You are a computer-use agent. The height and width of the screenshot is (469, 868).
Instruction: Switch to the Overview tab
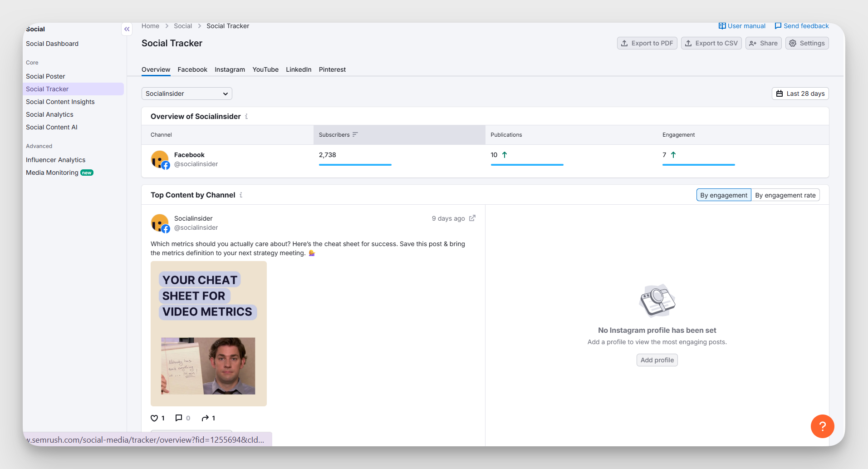click(156, 69)
